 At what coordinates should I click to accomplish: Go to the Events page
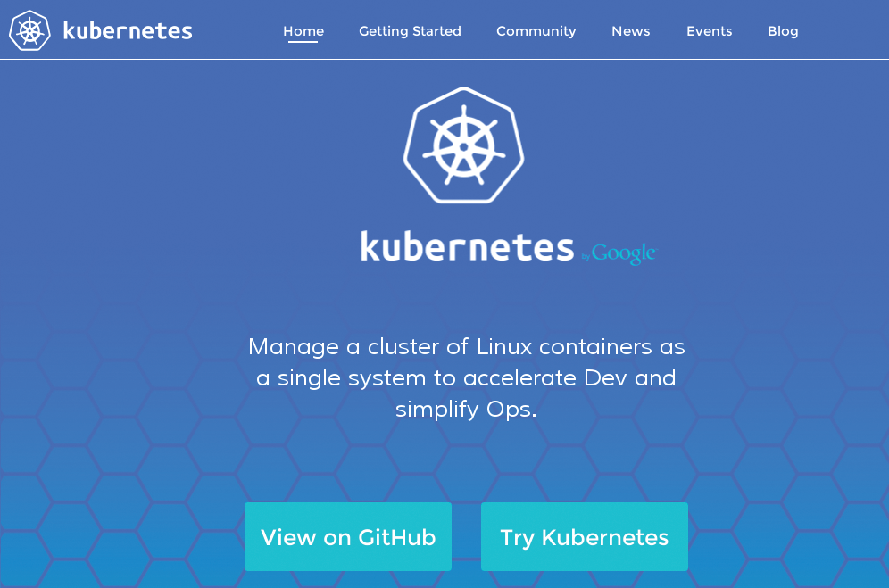click(709, 30)
